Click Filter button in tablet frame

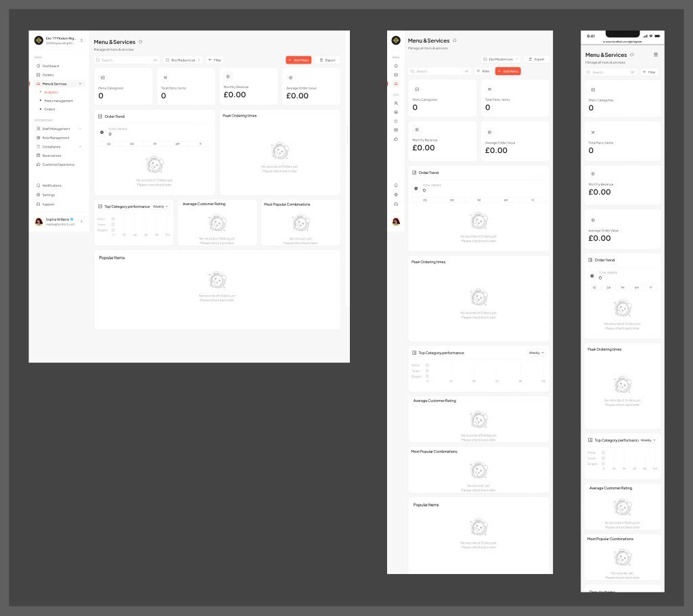pyautogui.click(x=483, y=71)
